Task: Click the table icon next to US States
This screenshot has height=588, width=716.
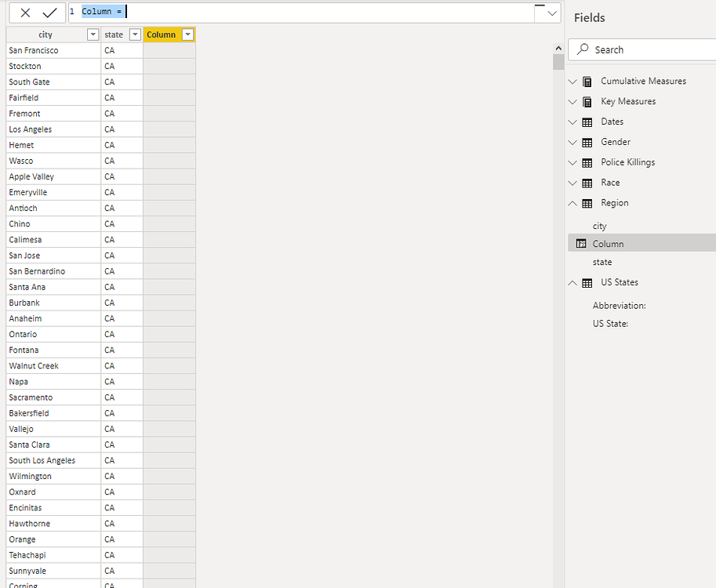Action: 587,282
